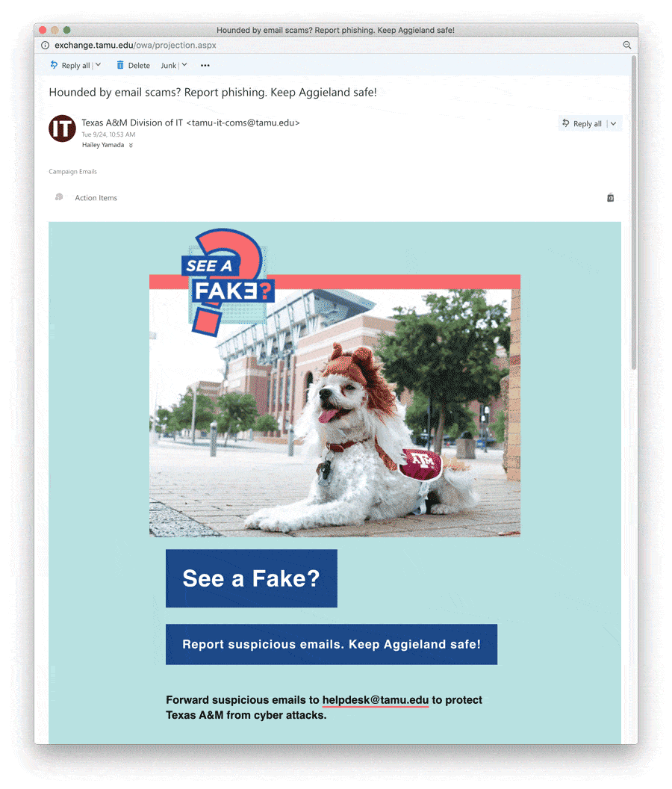This screenshot has width=672, height=789.
Task: Click the site info icon beside the URL
Action: pos(46,46)
